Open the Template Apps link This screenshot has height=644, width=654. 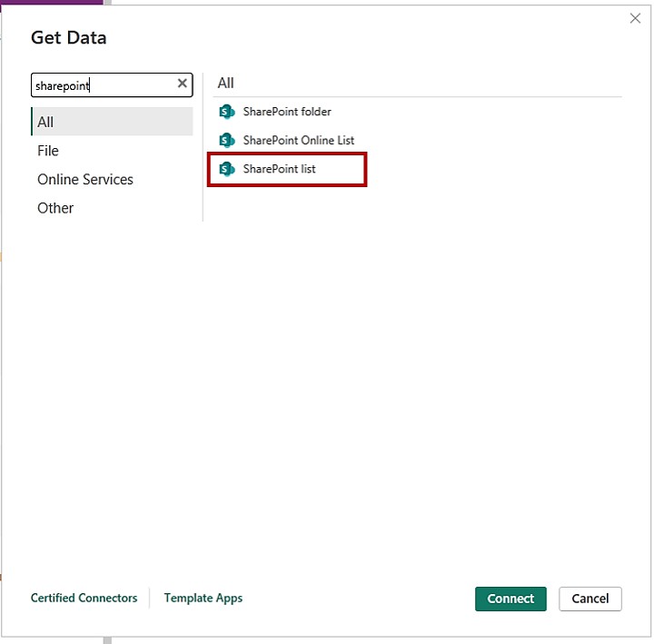[203, 598]
